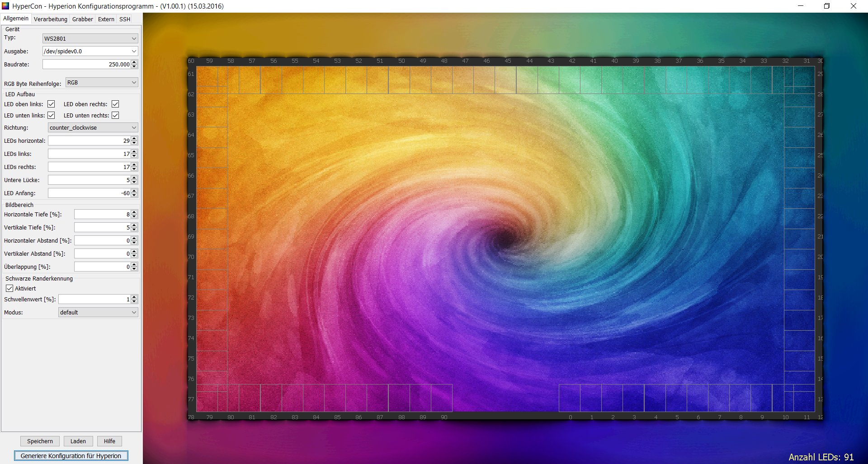Click the Speichern button
This screenshot has height=464, width=868.
pyautogui.click(x=40, y=441)
